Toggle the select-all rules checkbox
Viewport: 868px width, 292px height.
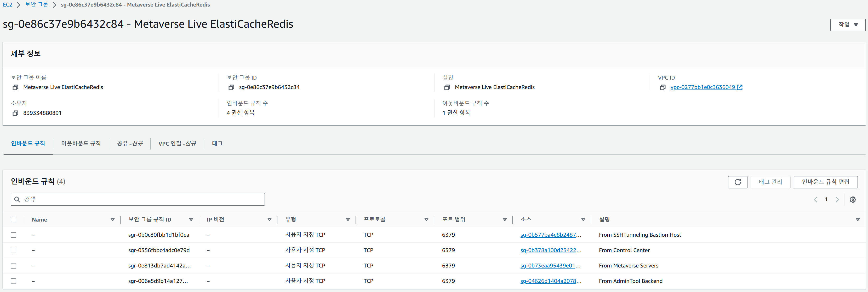click(14, 220)
